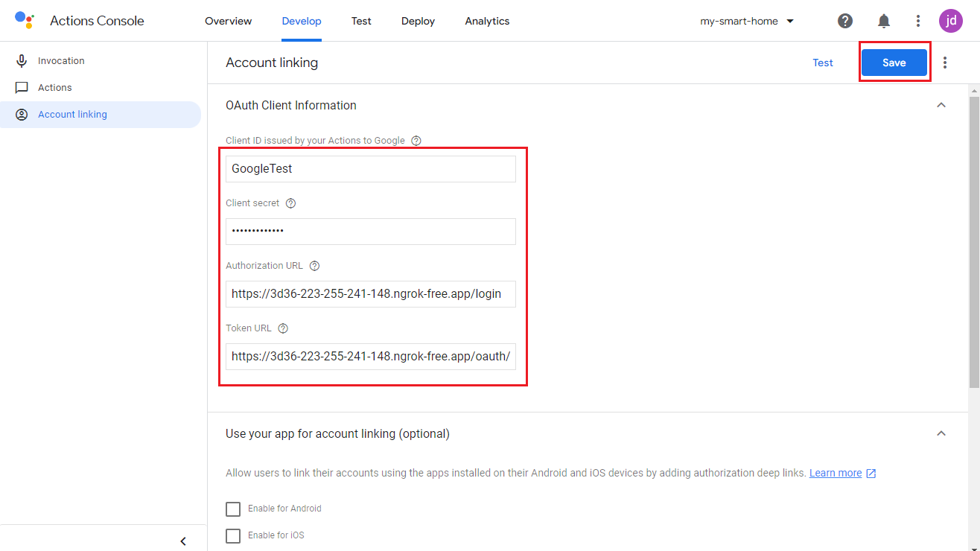
Task: Enable for iOS checkbox
Action: tap(233, 535)
